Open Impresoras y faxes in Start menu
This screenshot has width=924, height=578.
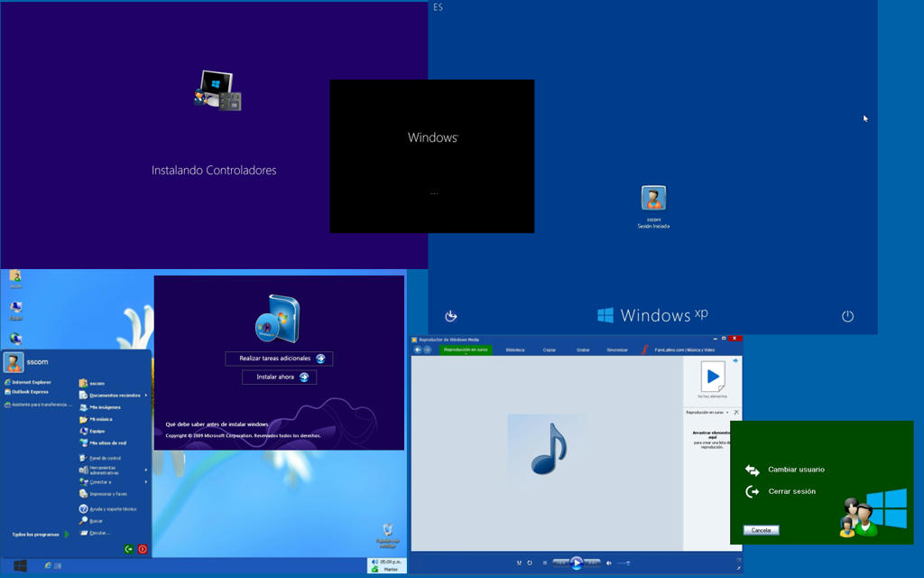pos(103,494)
